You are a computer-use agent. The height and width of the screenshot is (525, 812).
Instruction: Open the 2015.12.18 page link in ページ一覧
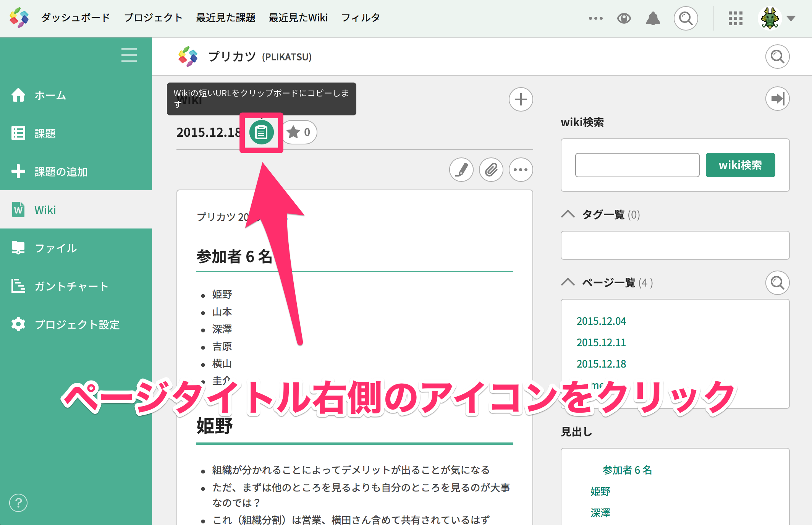601,364
